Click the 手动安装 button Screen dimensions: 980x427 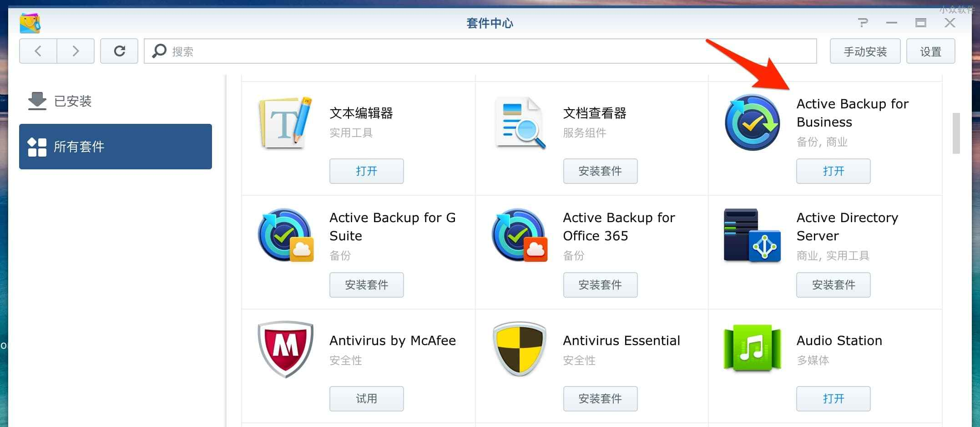[864, 51]
